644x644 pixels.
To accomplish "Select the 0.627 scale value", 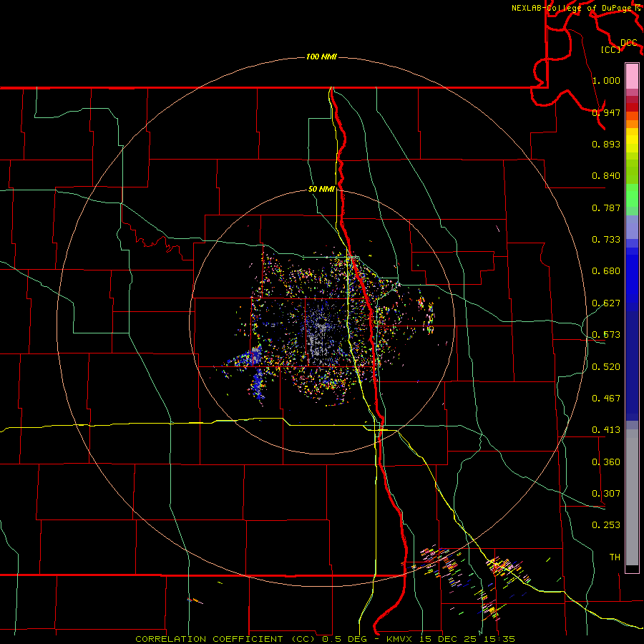I will click(x=606, y=303).
